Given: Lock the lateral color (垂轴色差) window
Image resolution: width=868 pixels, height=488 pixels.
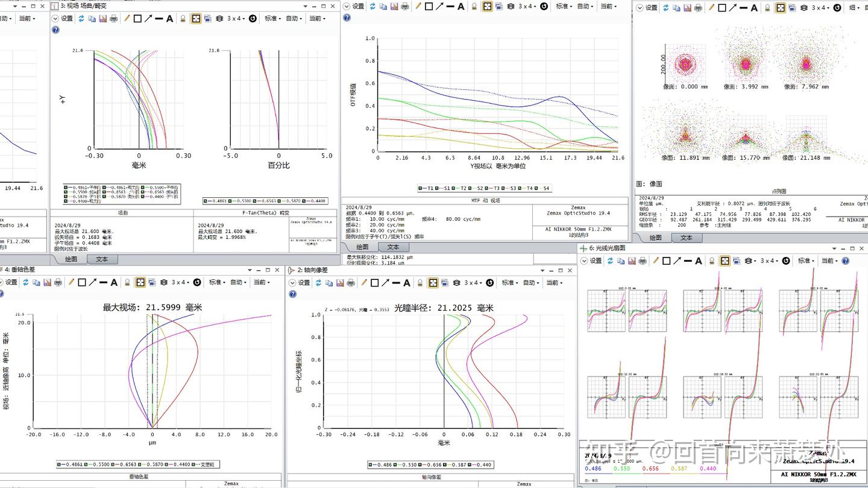Looking at the screenshot, I should point(128,282).
